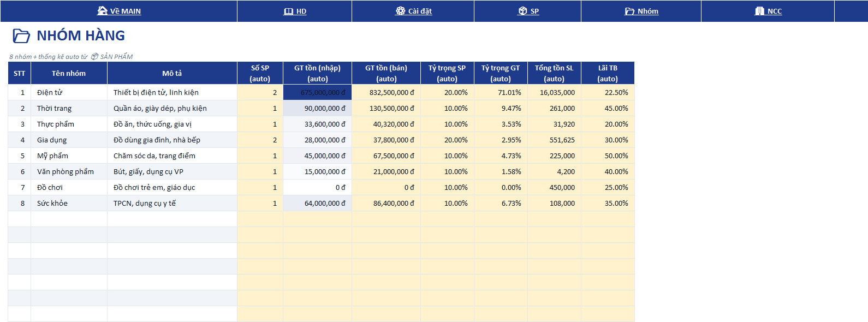This screenshot has height=322, width=868.
Task: Click the NHÓM HÀNG page title
Action: click(81, 36)
